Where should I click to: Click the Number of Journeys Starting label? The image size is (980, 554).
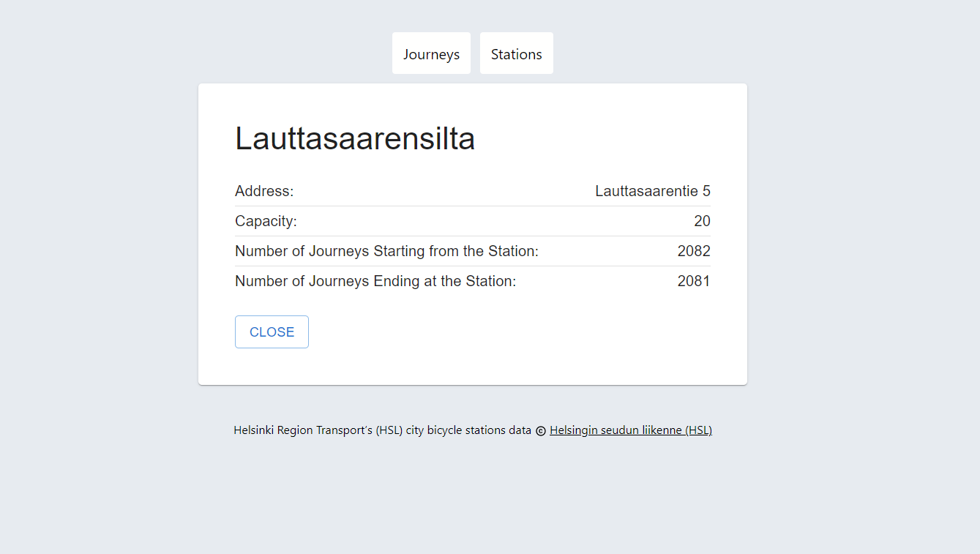click(x=386, y=250)
